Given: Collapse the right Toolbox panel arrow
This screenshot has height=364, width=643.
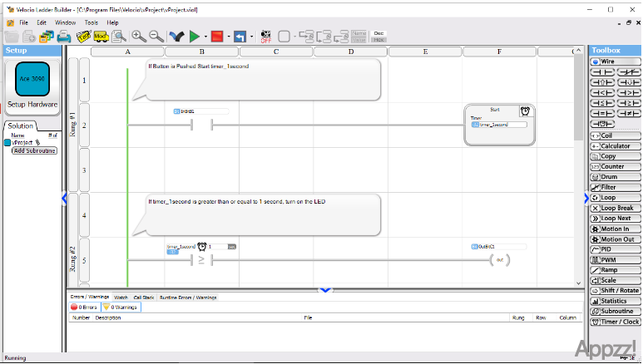Looking at the screenshot, I should (x=586, y=199).
